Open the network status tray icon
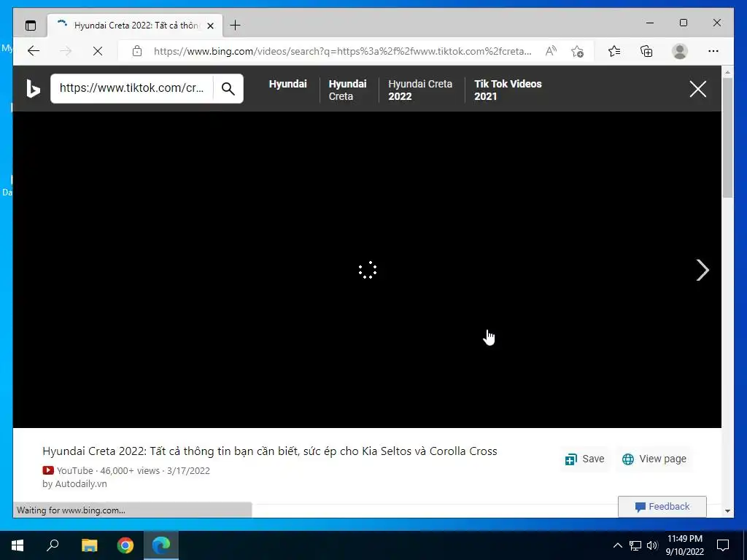Viewport: 747px width, 560px height. click(635, 545)
